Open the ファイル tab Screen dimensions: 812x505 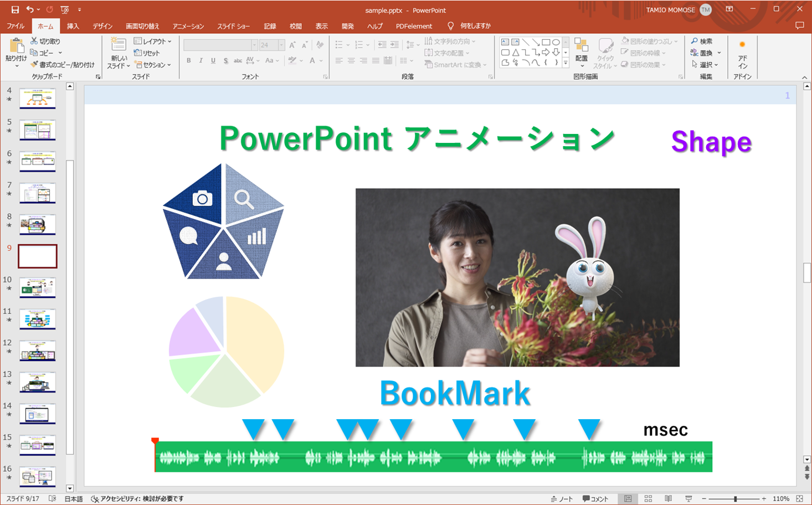click(16, 26)
